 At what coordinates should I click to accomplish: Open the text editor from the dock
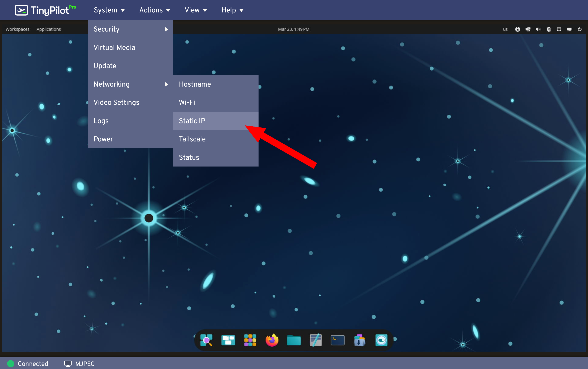(315, 340)
